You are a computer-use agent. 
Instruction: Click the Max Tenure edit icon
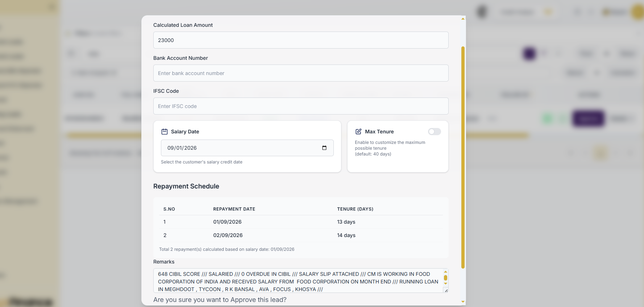(358, 132)
